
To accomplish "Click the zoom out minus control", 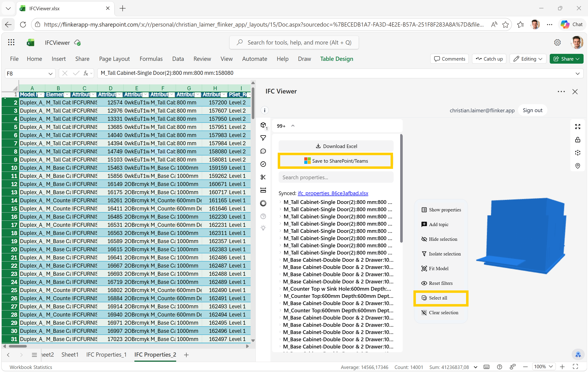I will [525, 367].
